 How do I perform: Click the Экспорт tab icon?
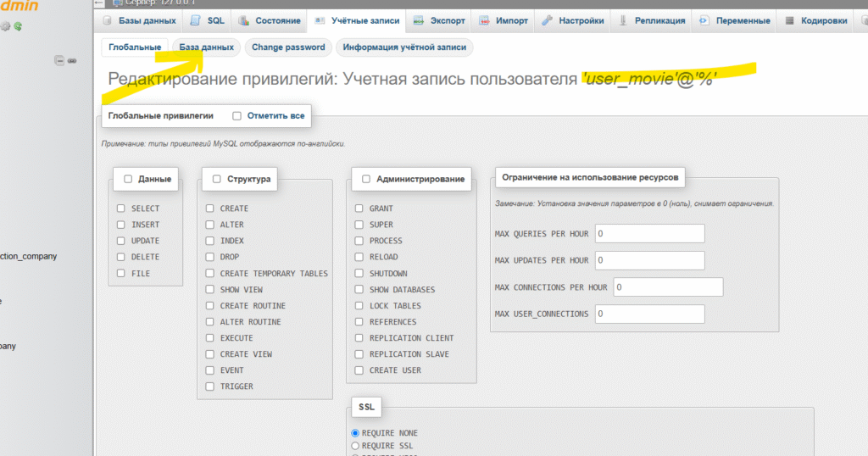[419, 20]
